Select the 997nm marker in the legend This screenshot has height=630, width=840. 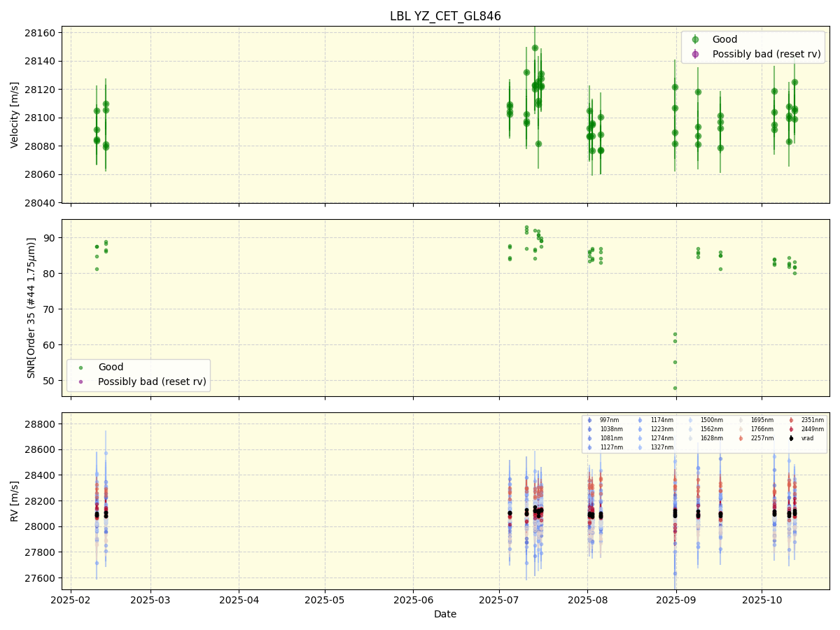589,420
